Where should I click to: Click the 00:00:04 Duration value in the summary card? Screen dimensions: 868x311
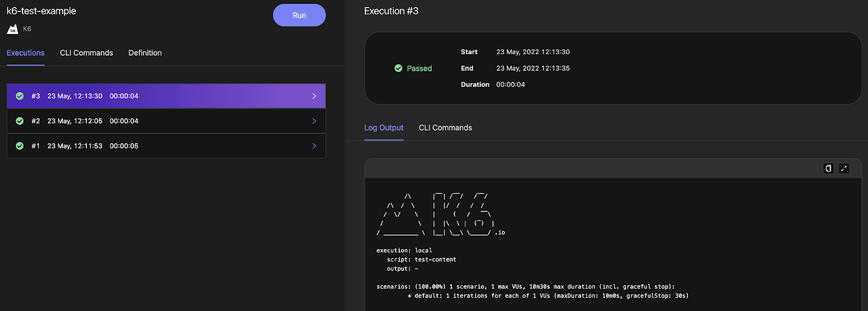point(510,85)
